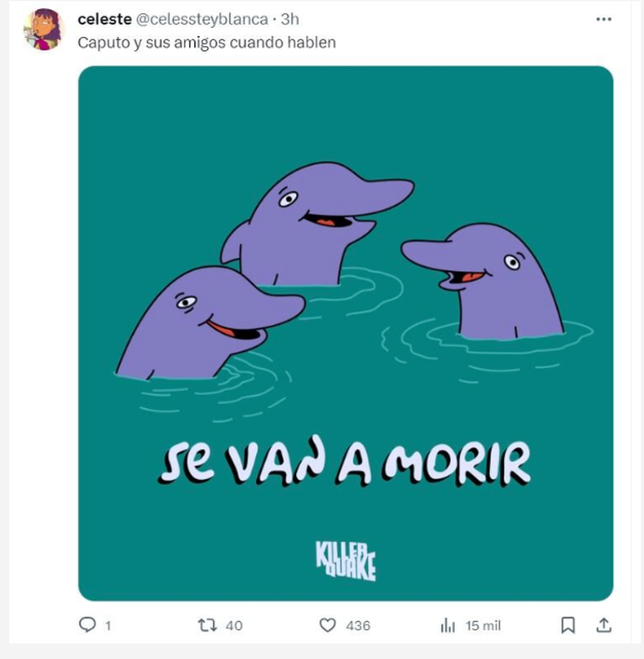Click the reply speech bubble icon
This screenshot has width=644, height=659.
[87, 625]
